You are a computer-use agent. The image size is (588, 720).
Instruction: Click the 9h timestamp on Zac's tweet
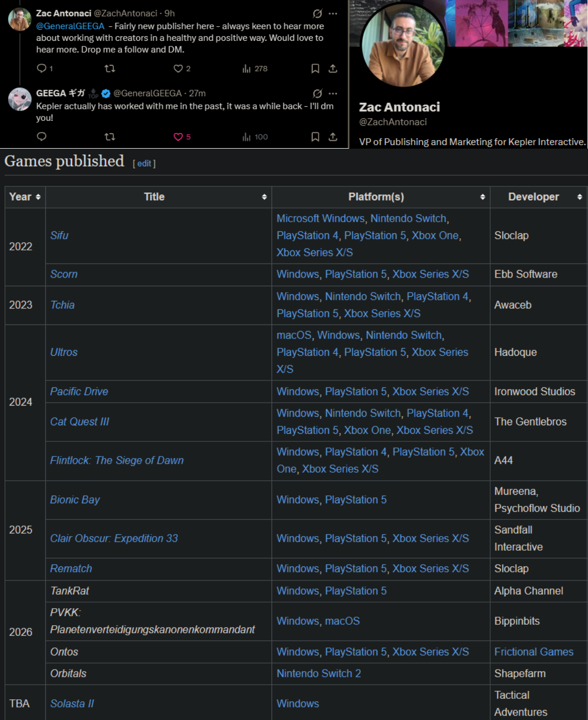click(170, 14)
